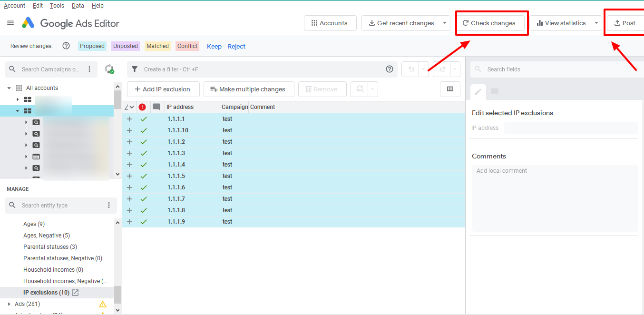Click the Unposted color legend tag
The image size is (644, 315).
(x=126, y=46)
